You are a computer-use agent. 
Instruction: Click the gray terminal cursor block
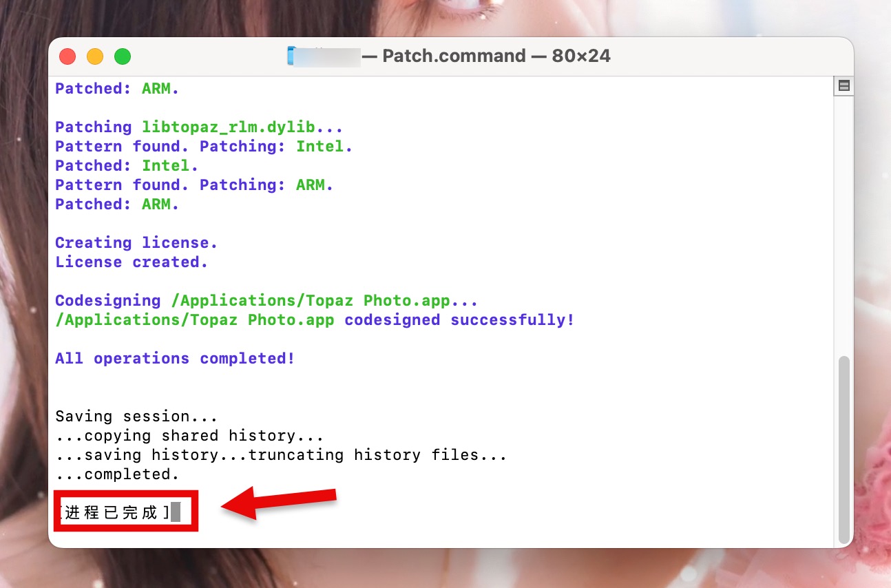pyautogui.click(x=176, y=512)
